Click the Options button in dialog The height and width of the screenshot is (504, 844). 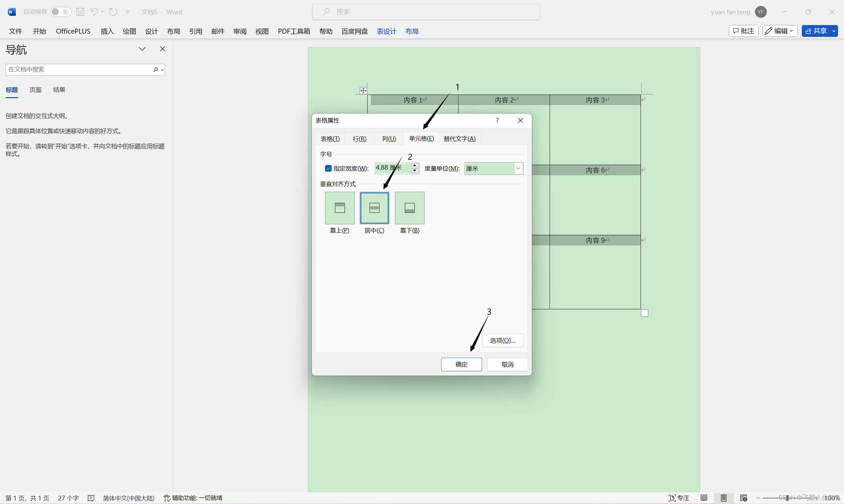(x=502, y=340)
